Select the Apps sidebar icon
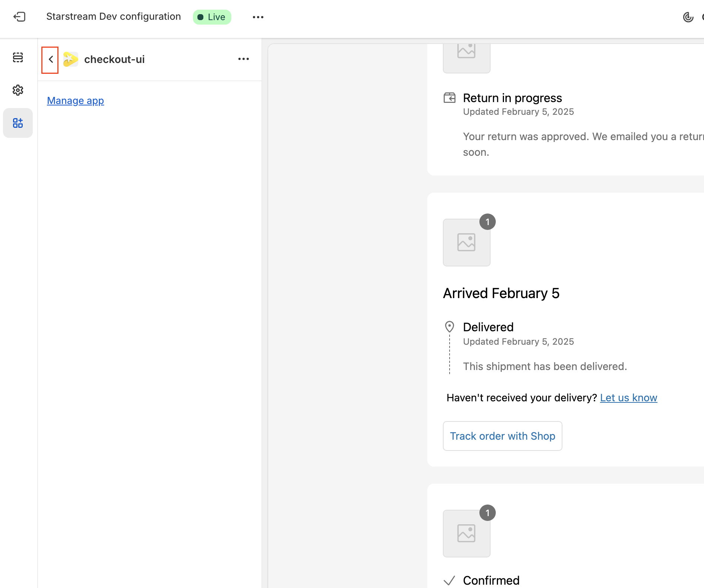This screenshot has width=704, height=588. pyautogui.click(x=18, y=123)
